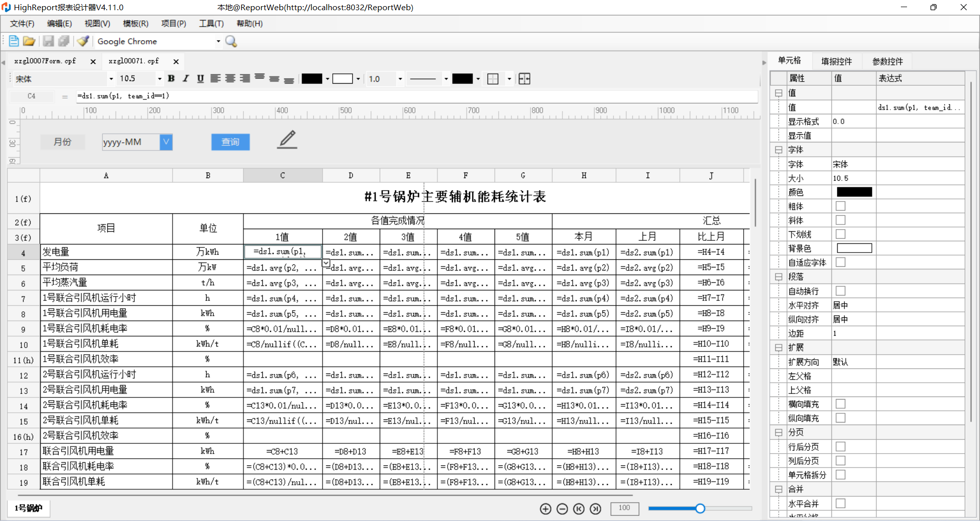Click the preview magnifier icon
This screenshot has height=521, width=980.
(231, 41)
